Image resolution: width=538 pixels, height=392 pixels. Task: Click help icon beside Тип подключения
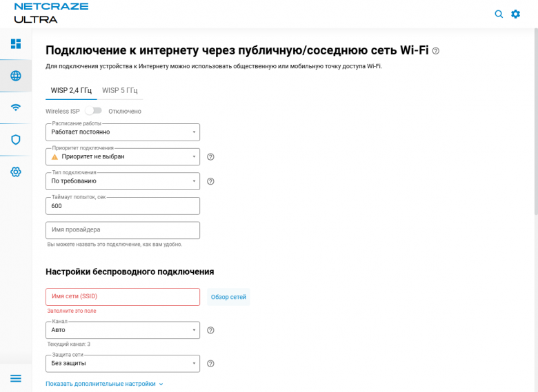click(x=210, y=181)
